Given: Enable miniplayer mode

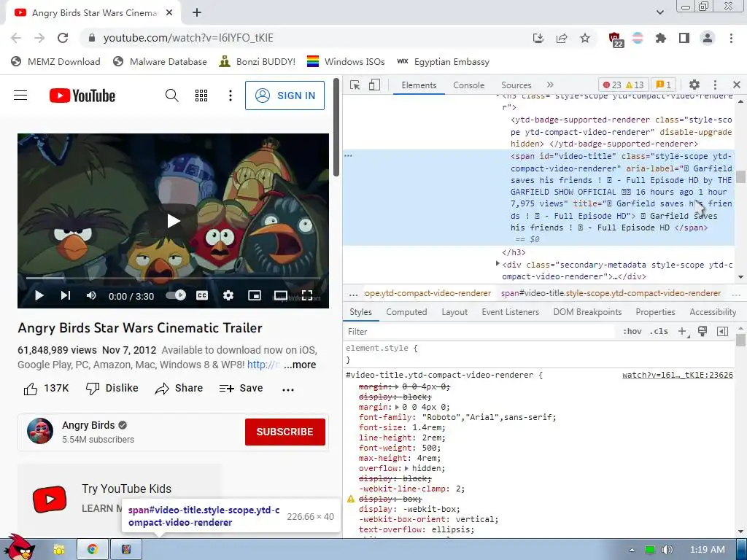Looking at the screenshot, I should tap(255, 296).
